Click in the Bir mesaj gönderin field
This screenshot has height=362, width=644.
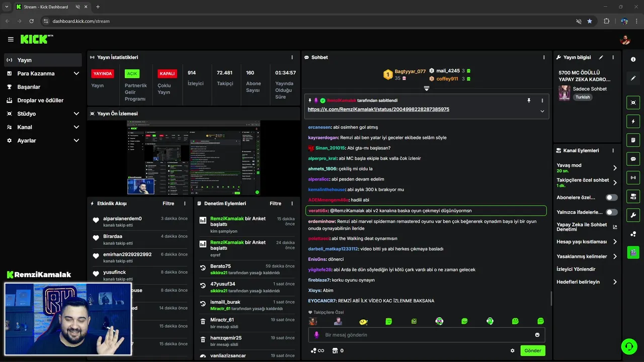(x=426, y=335)
